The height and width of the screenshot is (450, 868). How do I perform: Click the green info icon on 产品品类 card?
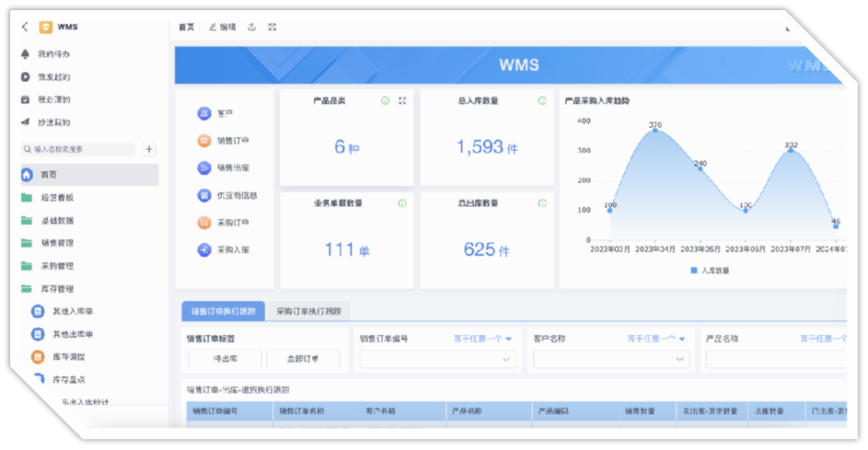(x=385, y=101)
